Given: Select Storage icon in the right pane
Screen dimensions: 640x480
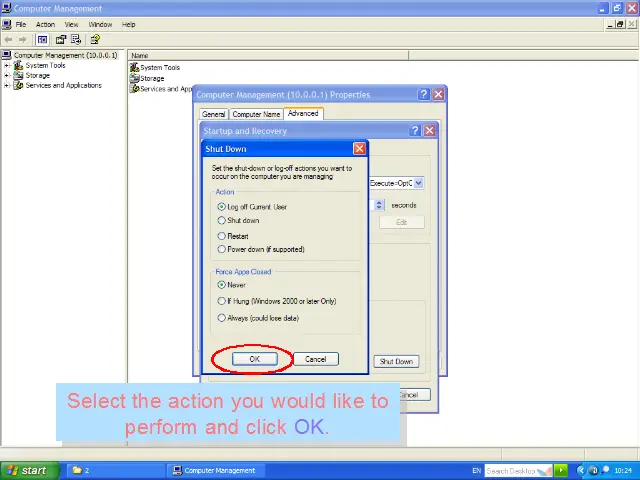Looking at the screenshot, I should [x=135, y=78].
